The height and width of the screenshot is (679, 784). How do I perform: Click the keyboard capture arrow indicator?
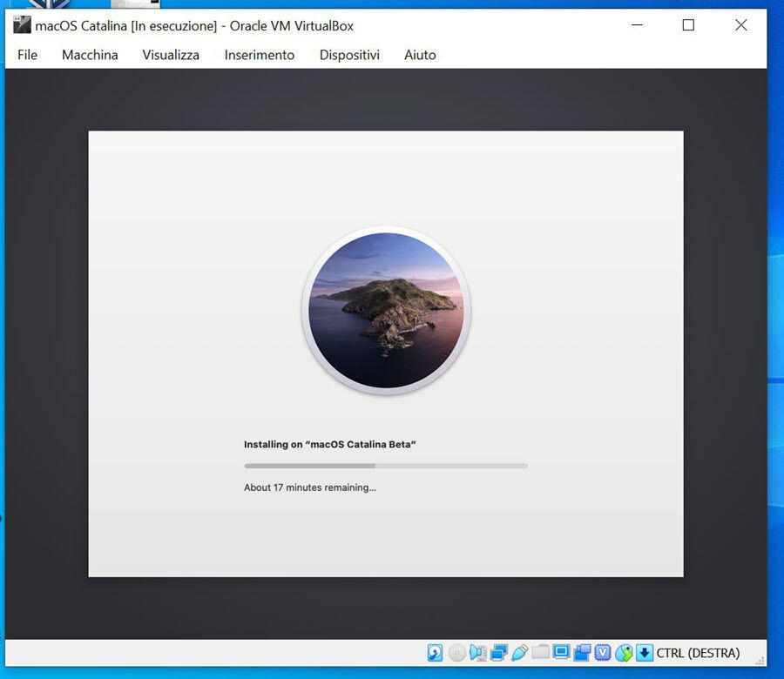645,653
